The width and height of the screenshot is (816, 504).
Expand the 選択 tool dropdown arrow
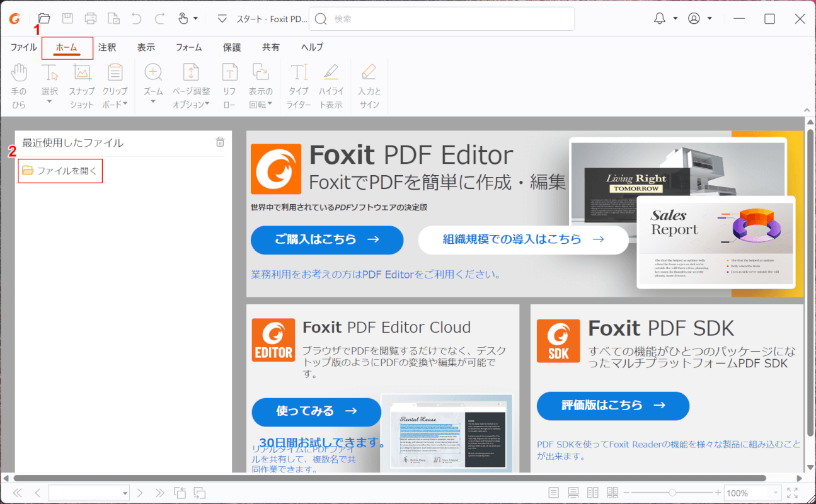pyautogui.click(x=50, y=102)
